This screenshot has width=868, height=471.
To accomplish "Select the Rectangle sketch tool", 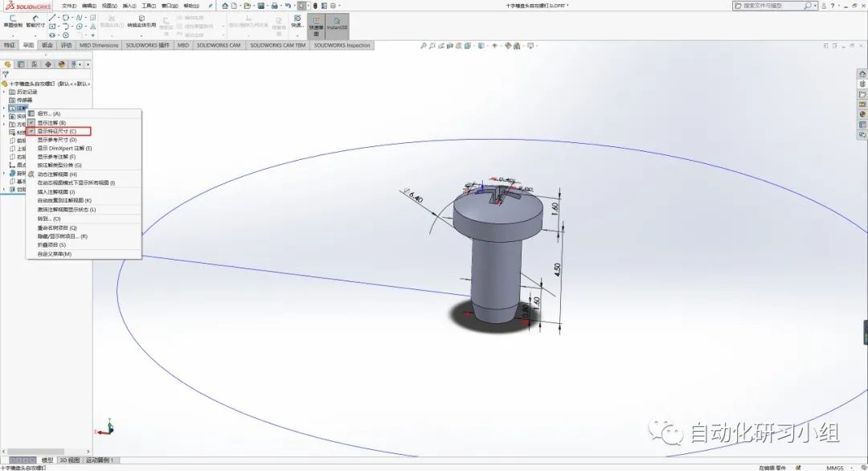I will pyautogui.click(x=52, y=27).
